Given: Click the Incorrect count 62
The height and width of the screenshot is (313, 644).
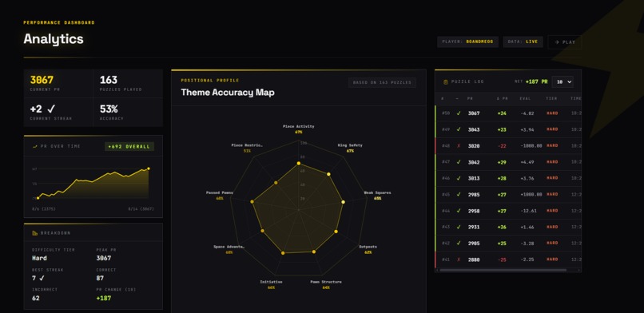Looking at the screenshot, I should tap(36, 299).
